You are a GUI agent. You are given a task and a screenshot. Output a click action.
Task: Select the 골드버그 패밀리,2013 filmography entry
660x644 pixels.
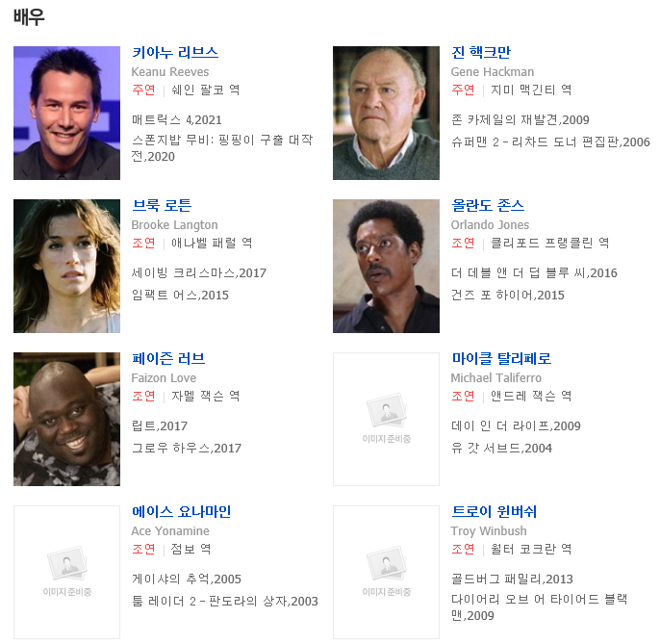click(512, 580)
